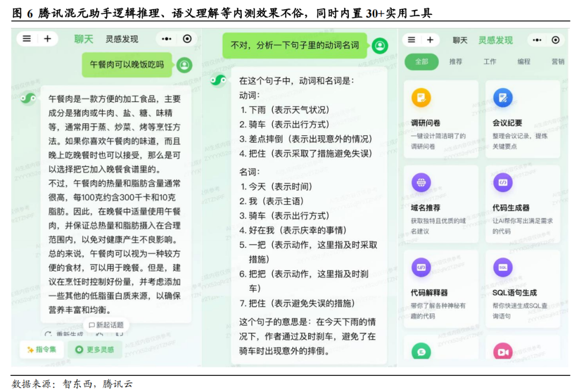Open 代码解释器 card title
Image resolution: width=579 pixels, height=392 pixels.
429,293
